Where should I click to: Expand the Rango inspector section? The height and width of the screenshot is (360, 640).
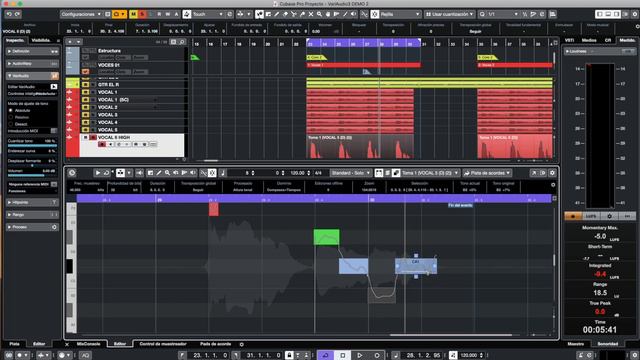[x=32, y=215]
